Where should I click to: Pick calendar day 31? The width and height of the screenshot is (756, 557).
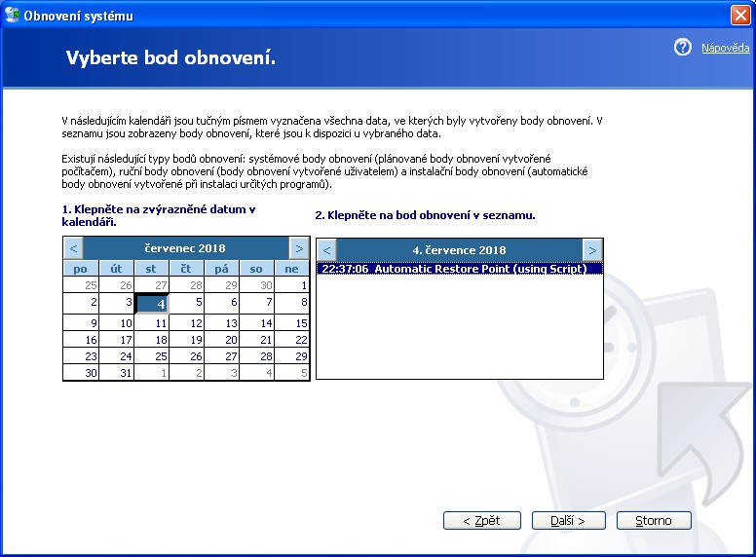tap(116, 372)
